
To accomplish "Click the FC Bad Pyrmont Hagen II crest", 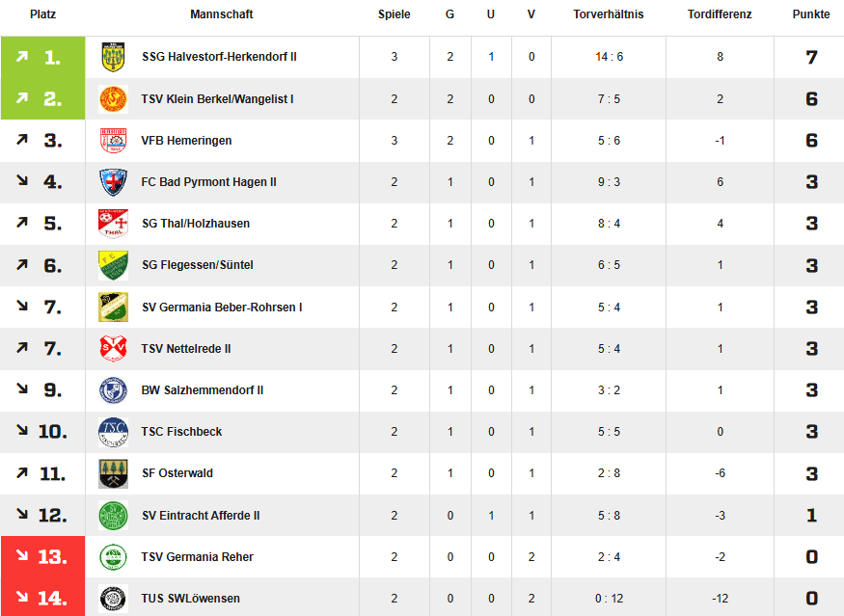I will click(113, 182).
